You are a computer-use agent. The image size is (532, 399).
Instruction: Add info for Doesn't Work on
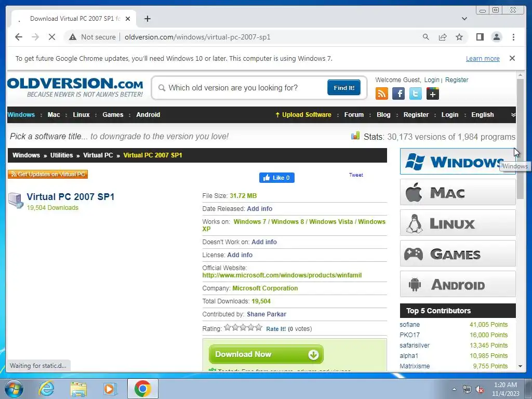point(264,242)
